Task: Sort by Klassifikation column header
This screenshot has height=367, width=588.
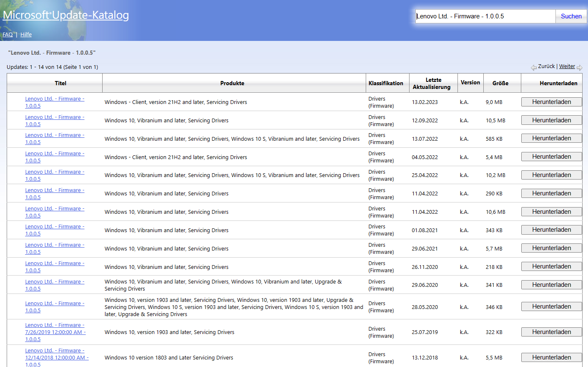Action: click(386, 83)
